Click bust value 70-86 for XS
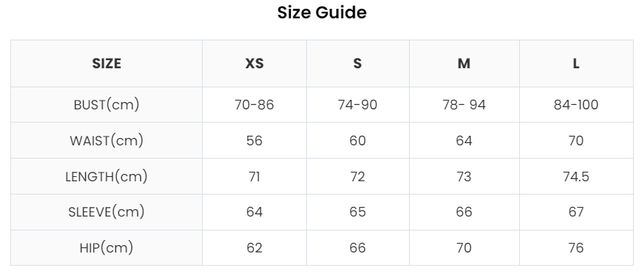 click(254, 105)
